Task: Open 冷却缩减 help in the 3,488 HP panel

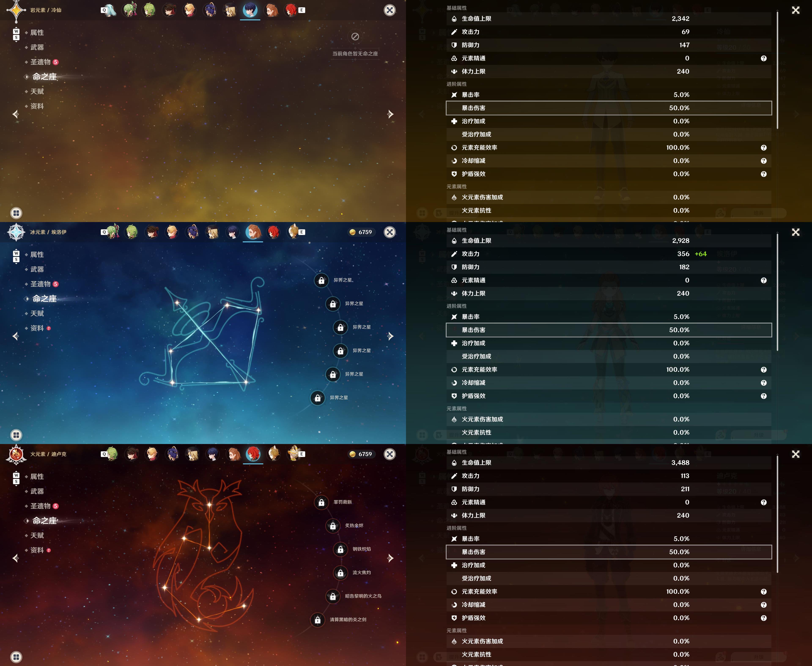Action: pos(764,605)
